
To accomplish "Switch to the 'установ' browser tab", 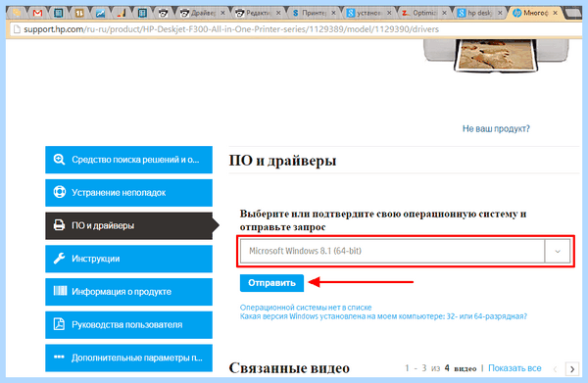I will pyautogui.click(x=369, y=13).
